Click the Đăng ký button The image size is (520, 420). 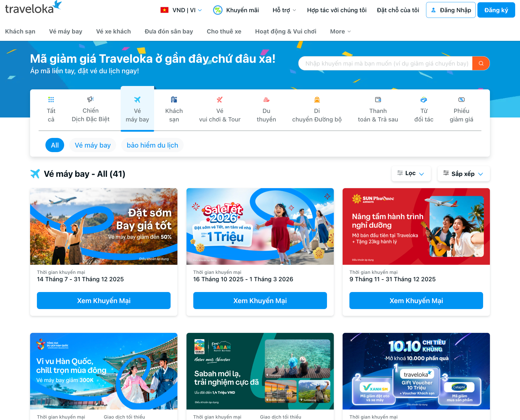tap(496, 10)
